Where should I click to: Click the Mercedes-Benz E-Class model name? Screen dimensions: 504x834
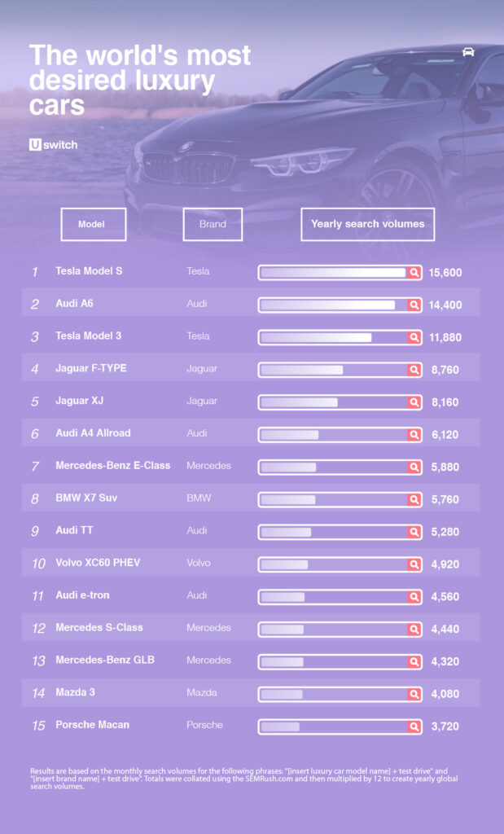(113, 466)
